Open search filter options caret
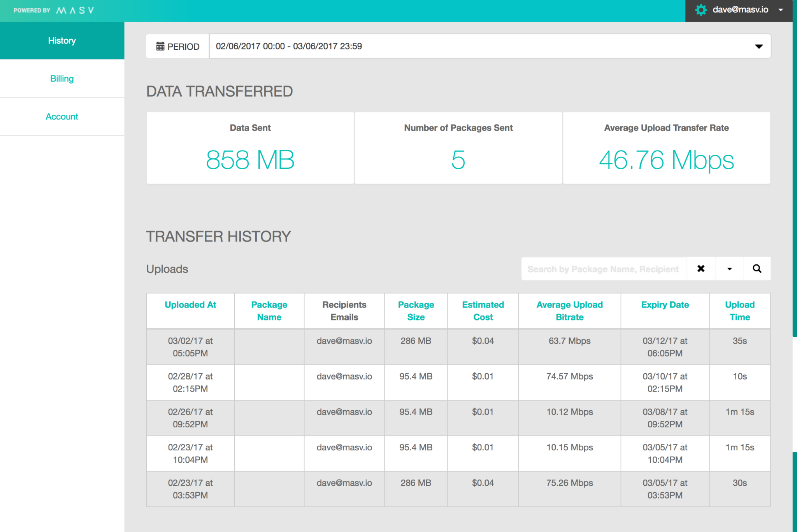The image size is (797, 532). (729, 269)
